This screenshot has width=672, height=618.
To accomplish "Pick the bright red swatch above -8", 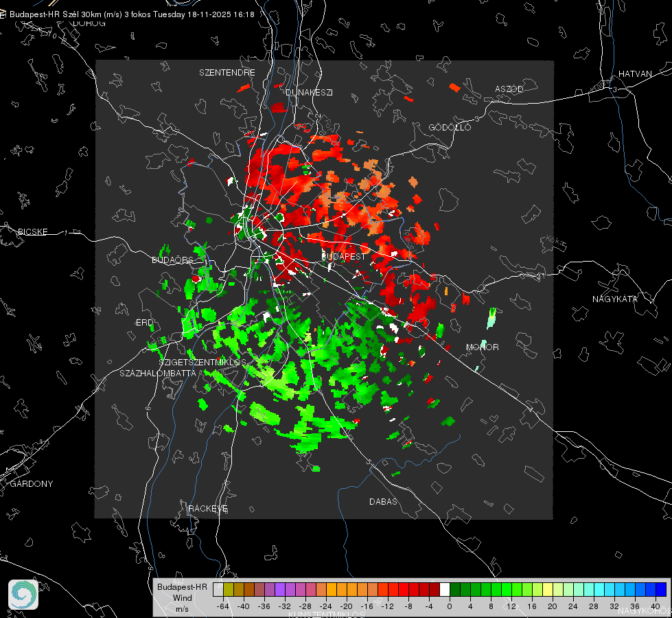I will pos(404,589).
